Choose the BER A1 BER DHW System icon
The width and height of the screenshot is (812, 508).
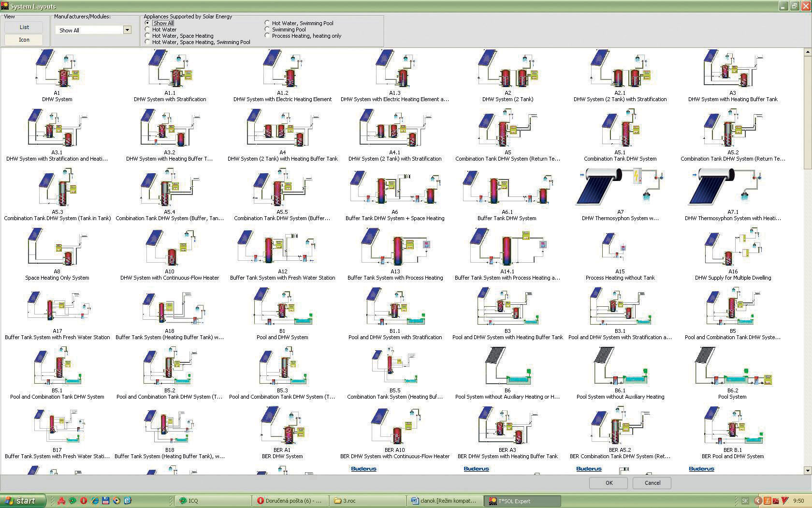(282, 426)
